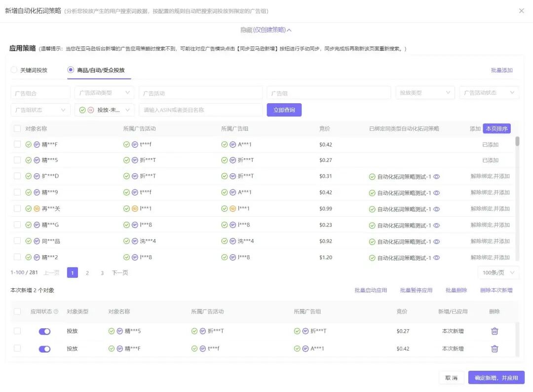View bound strategy for 再***关 row
The image size is (533, 392).
(x=437, y=209)
